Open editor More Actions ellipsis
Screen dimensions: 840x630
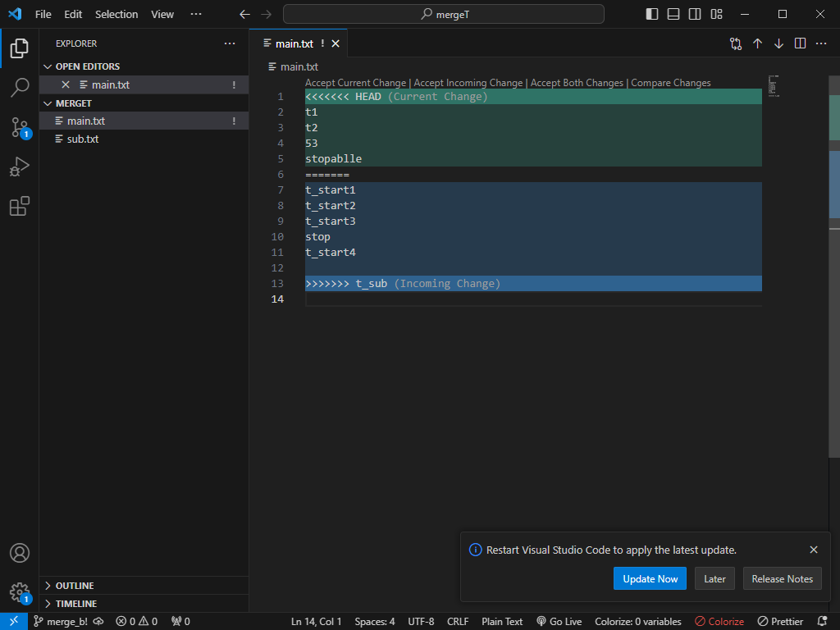(821, 43)
